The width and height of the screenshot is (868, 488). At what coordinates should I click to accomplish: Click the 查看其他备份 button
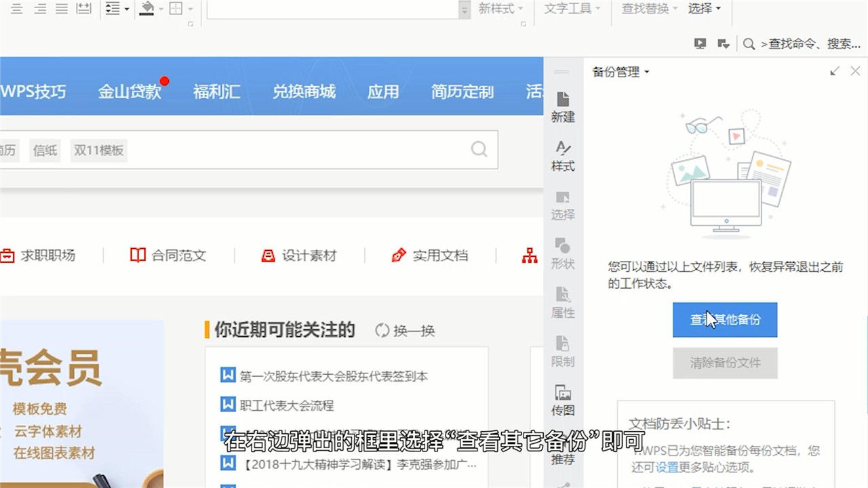[725, 319]
